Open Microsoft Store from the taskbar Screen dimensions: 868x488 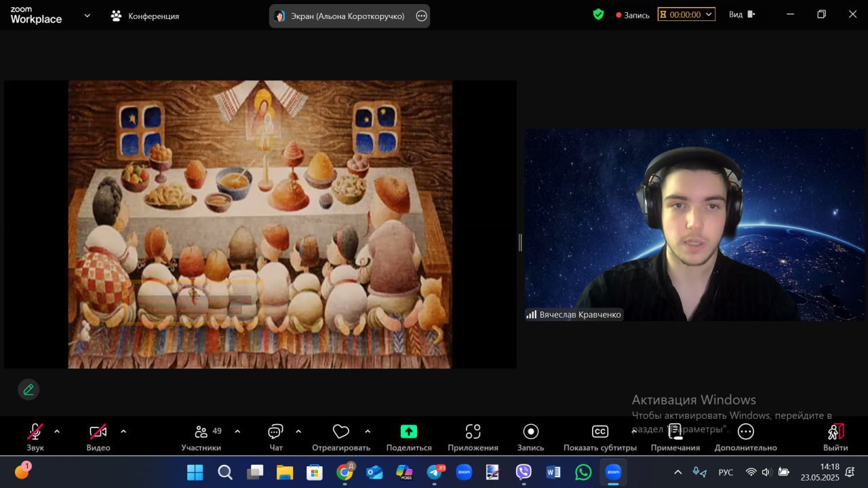pyautogui.click(x=315, y=472)
